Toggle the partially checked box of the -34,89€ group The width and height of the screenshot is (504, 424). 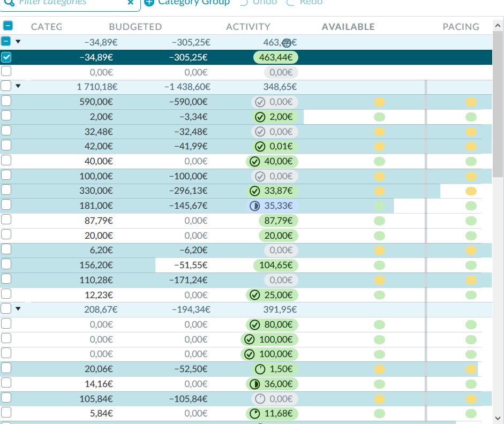[x=6, y=41]
